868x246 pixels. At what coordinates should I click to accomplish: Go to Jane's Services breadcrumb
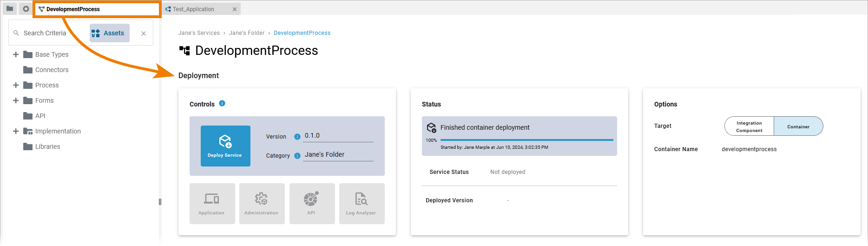(x=199, y=33)
